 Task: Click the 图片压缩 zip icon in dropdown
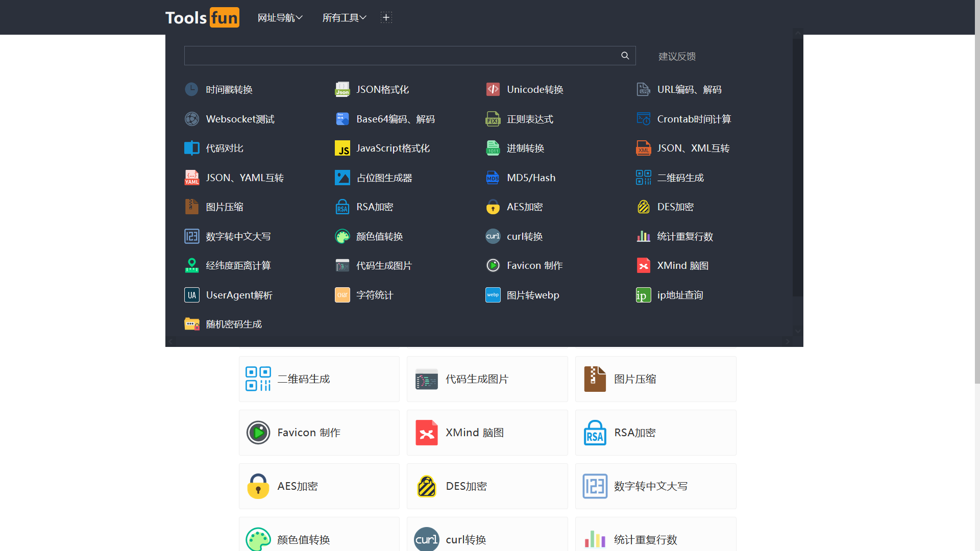coord(191,207)
